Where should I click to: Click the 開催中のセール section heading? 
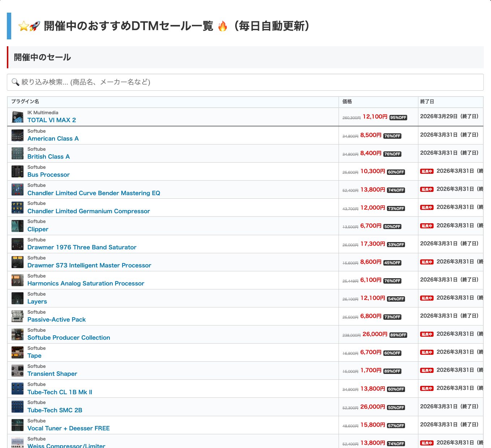(42, 57)
